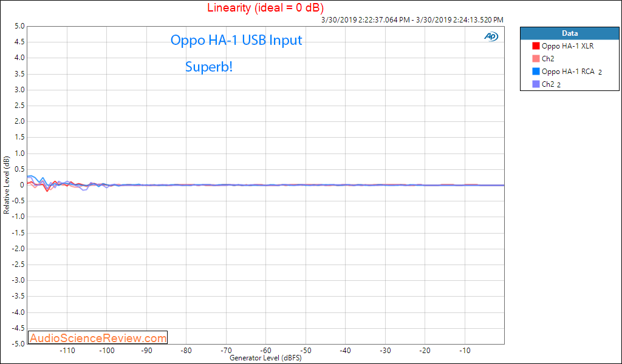Image resolution: width=622 pixels, height=364 pixels.
Task: Click the 2.0 value on the vertical axis
Action: click(19, 121)
